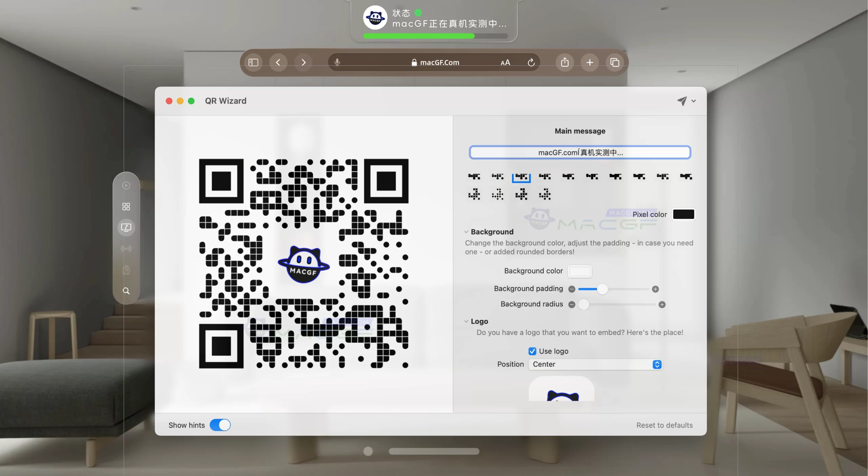Disable the Show hints toggle
Image resolution: width=868 pixels, height=476 pixels.
220,425
